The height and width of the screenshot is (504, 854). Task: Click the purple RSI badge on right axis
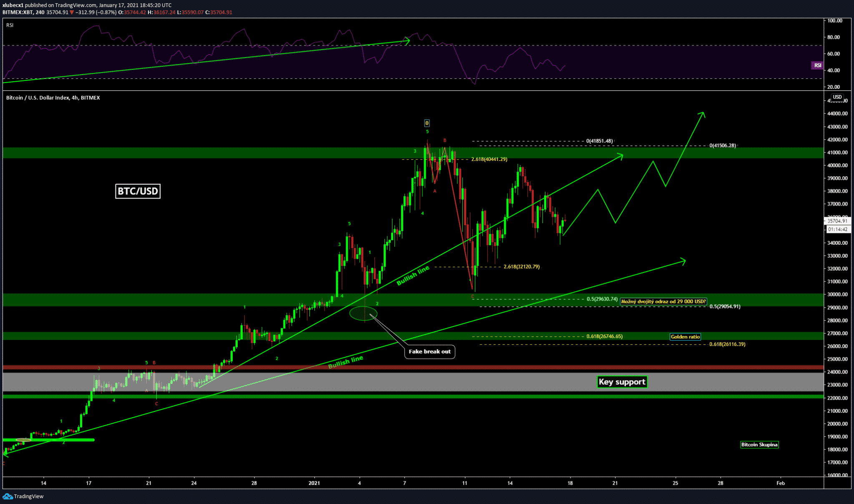pos(817,65)
